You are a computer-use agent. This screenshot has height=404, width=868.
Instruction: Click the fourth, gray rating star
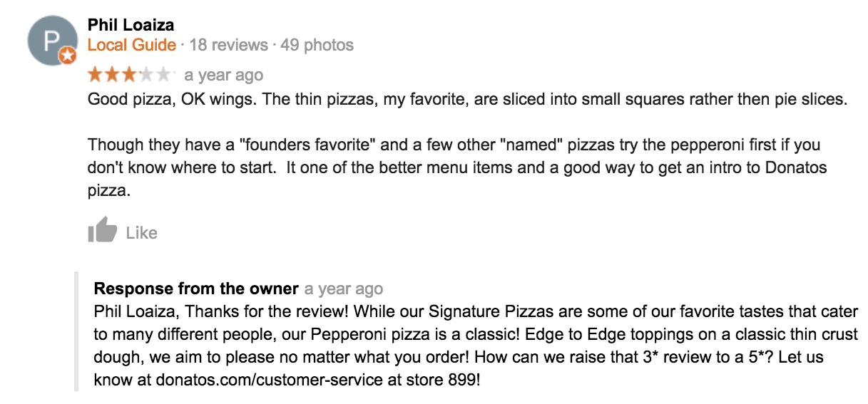(147, 75)
